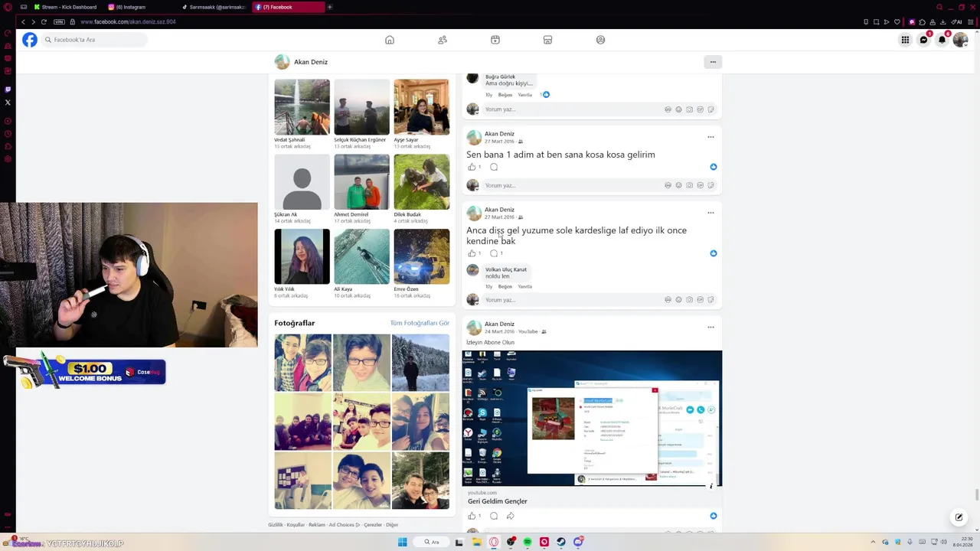Open the Marketplace icon in Facebook header
This screenshot has height=551, width=980.
547,40
